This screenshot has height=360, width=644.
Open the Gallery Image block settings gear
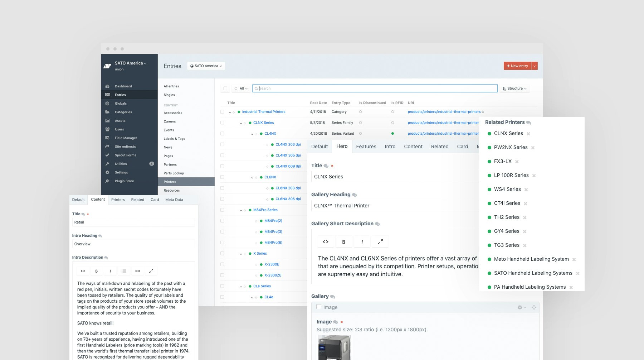click(x=520, y=307)
